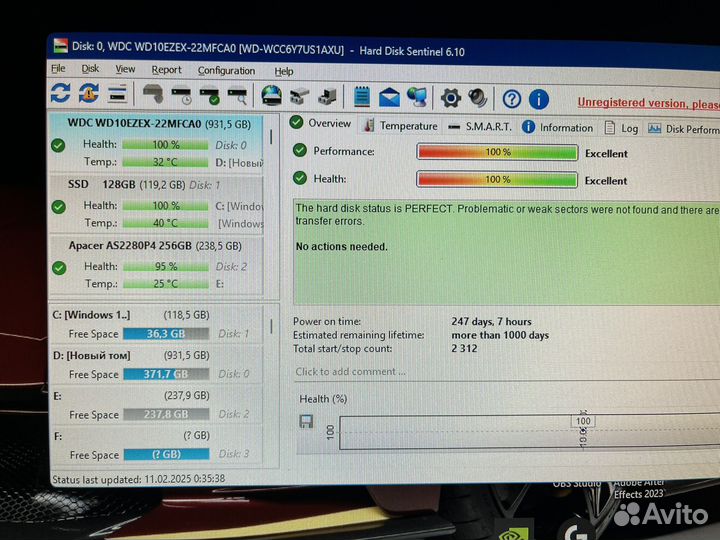Screen dimensions: 720x540
Task: Click the disk-and-computer backup toolbar icon
Action: pos(327,97)
